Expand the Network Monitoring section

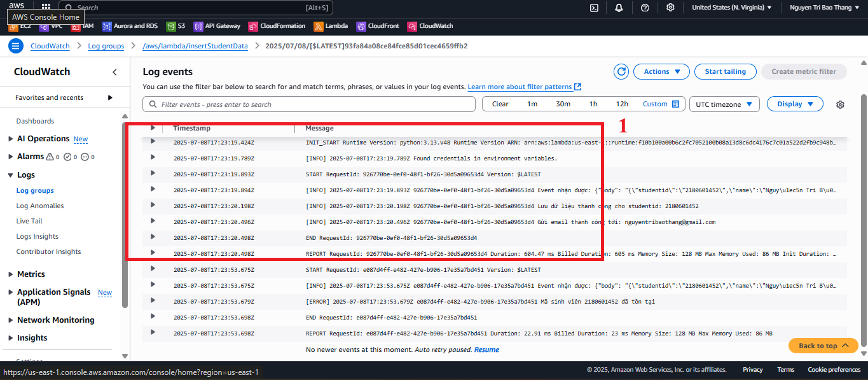point(11,320)
